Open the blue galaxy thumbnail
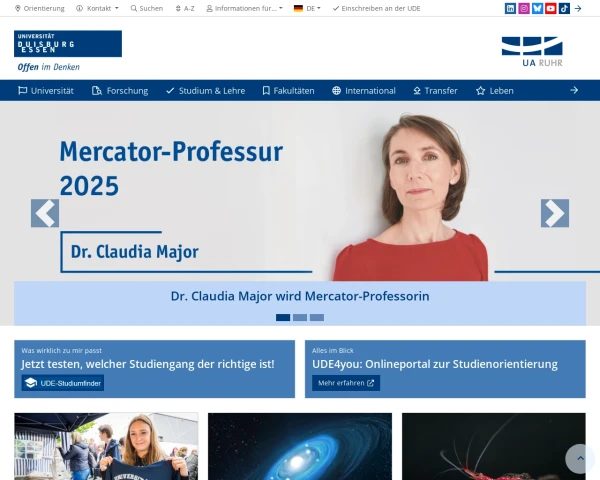 coord(300,446)
